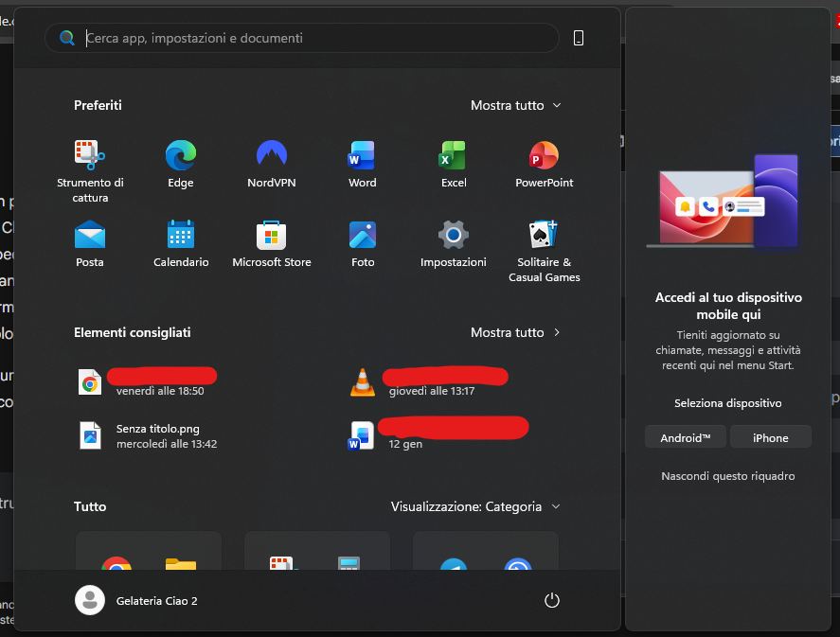Click the power button icon
This screenshot has width=840, height=637.
click(x=552, y=600)
